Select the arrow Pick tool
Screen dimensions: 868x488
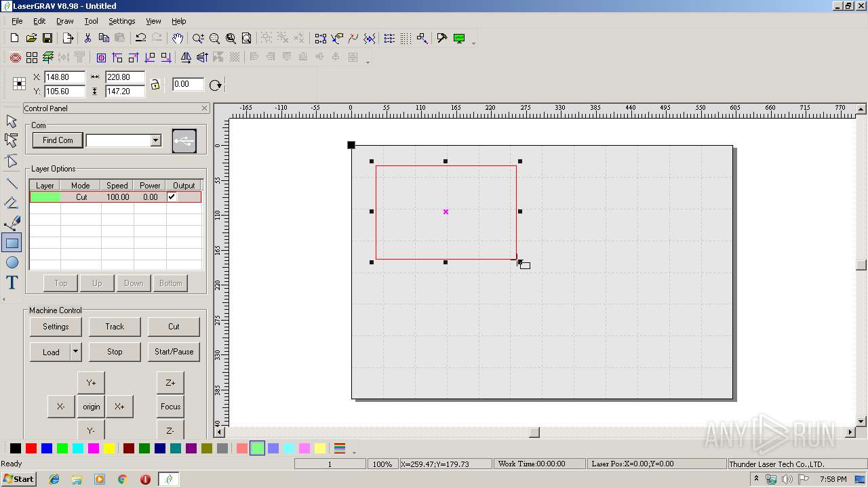pos(12,121)
